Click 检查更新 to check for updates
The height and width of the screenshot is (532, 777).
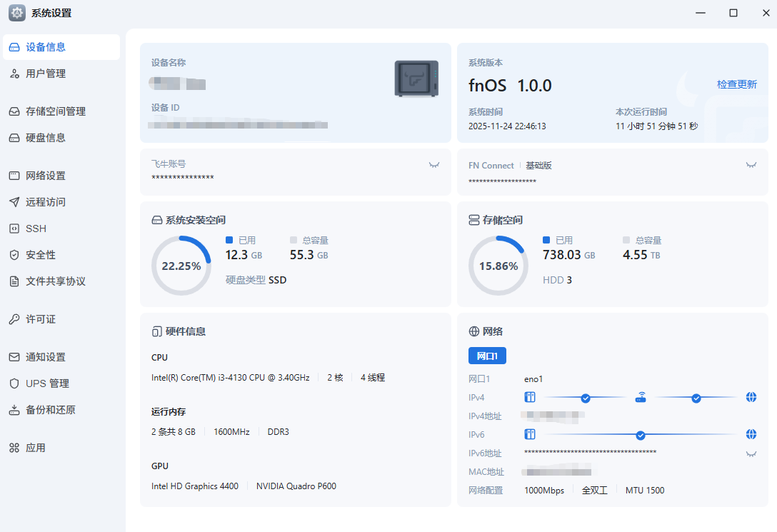(x=736, y=84)
